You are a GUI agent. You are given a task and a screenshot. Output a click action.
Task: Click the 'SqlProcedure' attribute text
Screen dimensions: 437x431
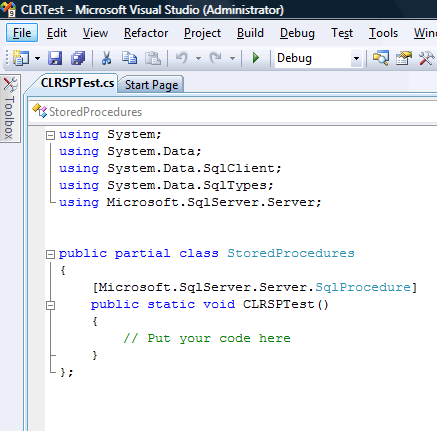(363, 287)
